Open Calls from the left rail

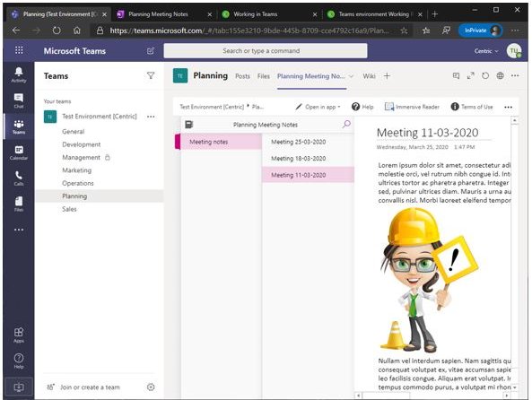[19, 178]
